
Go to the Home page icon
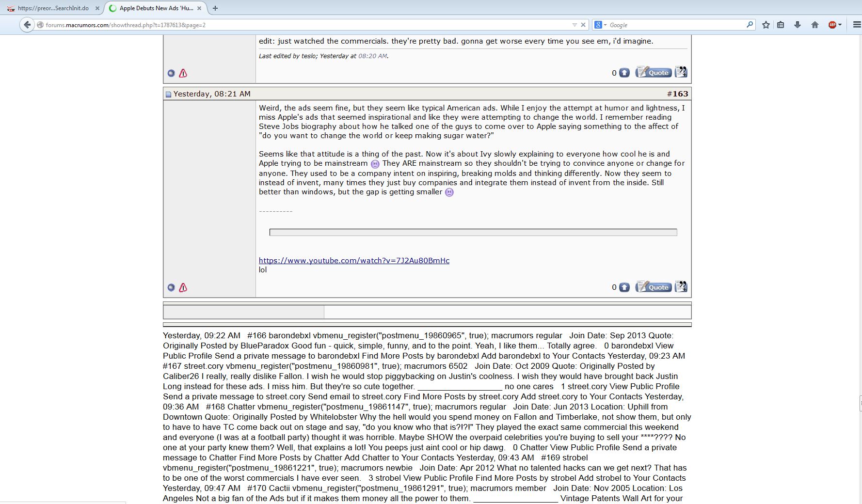815,25
